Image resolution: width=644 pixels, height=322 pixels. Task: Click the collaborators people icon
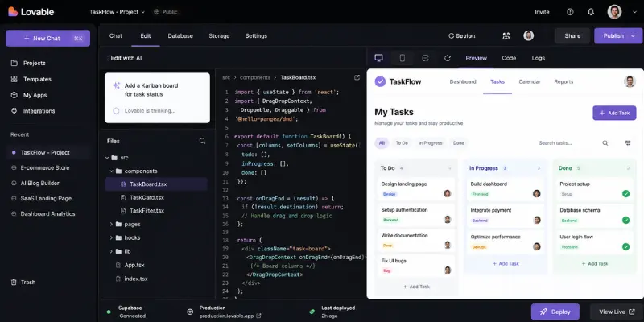point(506,35)
